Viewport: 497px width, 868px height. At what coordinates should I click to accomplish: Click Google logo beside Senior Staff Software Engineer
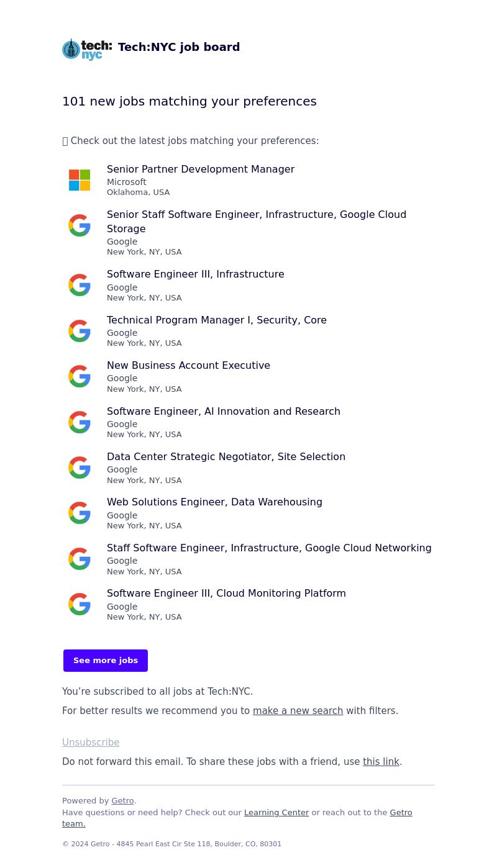[x=80, y=225]
